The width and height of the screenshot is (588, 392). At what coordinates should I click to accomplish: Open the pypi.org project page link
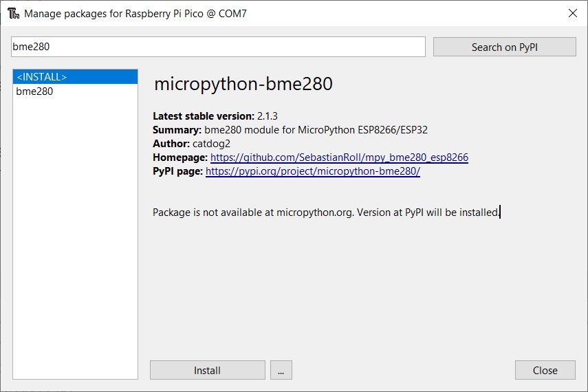(312, 171)
